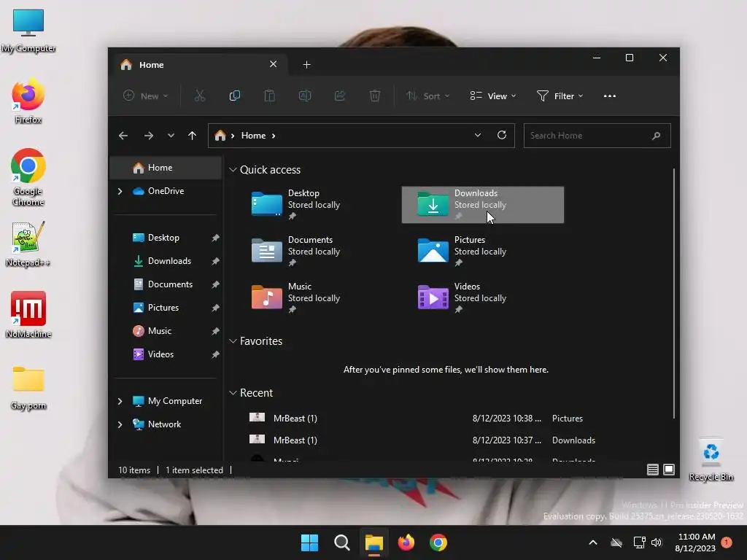
Task: Unpin Videos in the sidebar
Action: [215, 354]
